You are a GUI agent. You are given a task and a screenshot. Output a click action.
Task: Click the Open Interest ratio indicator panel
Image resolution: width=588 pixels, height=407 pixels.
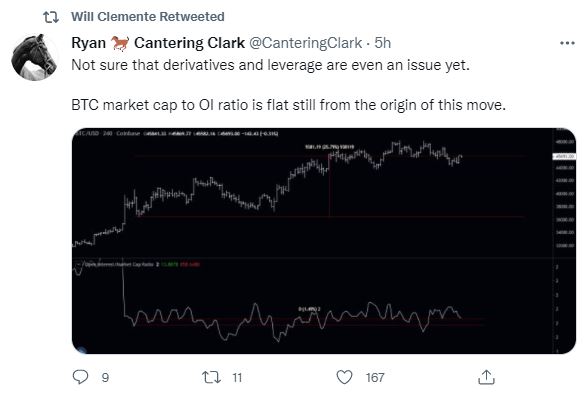coord(311,306)
